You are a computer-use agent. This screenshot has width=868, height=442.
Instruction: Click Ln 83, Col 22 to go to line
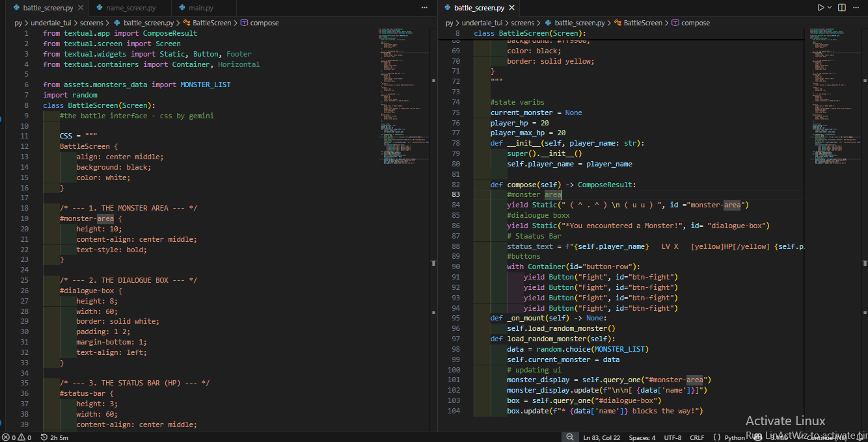(x=602, y=437)
